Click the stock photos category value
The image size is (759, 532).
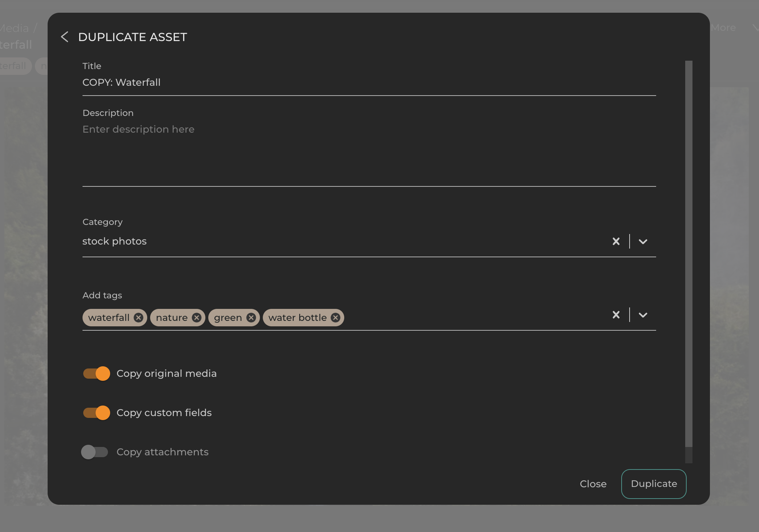coord(115,241)
